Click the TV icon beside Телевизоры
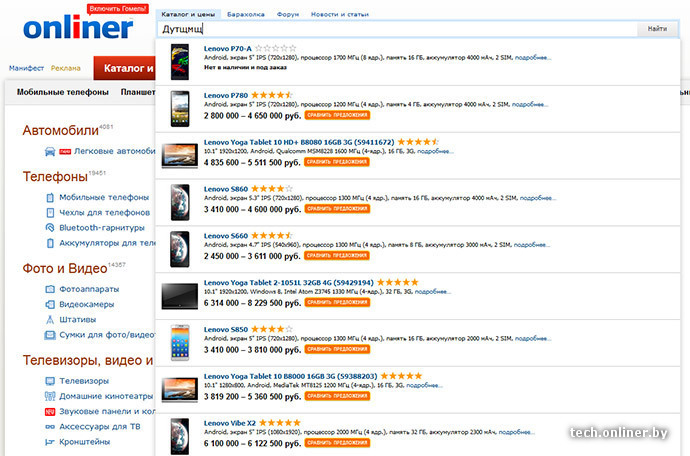The image size is (690, 456). (50, 381)
